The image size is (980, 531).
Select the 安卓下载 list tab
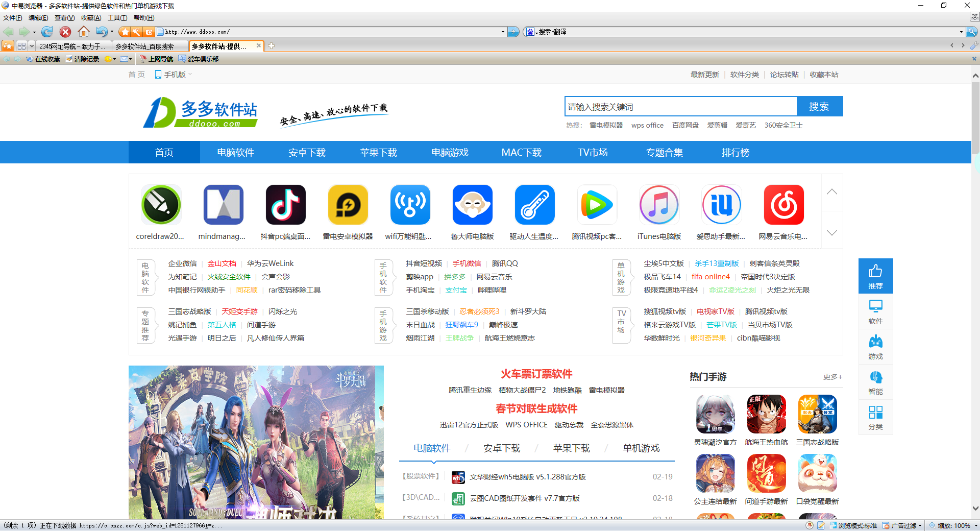pos(501,448)
